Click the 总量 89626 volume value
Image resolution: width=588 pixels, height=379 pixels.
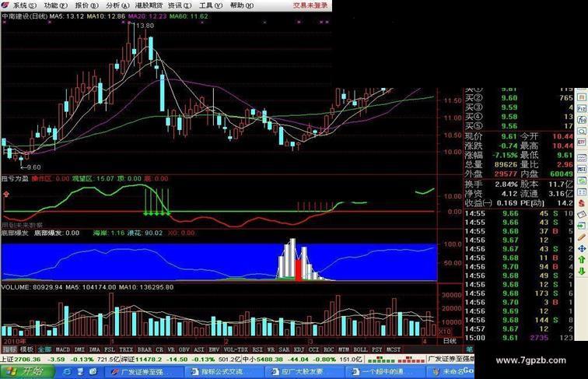click(506, 164)
